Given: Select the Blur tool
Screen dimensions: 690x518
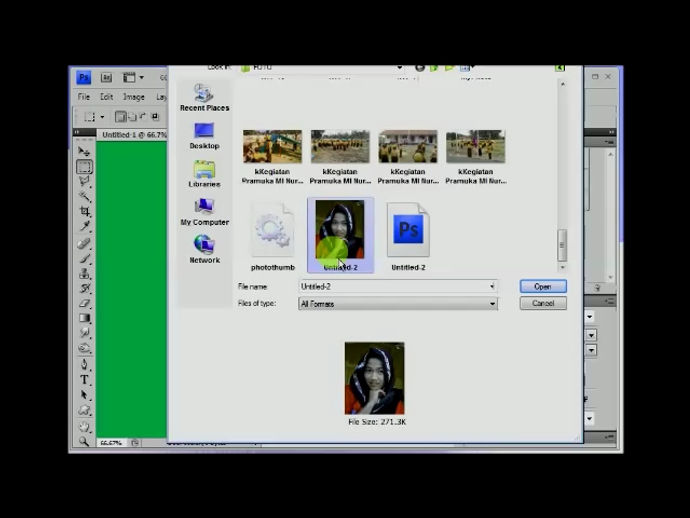Looking at the screenshot, I should click(84, 333).
